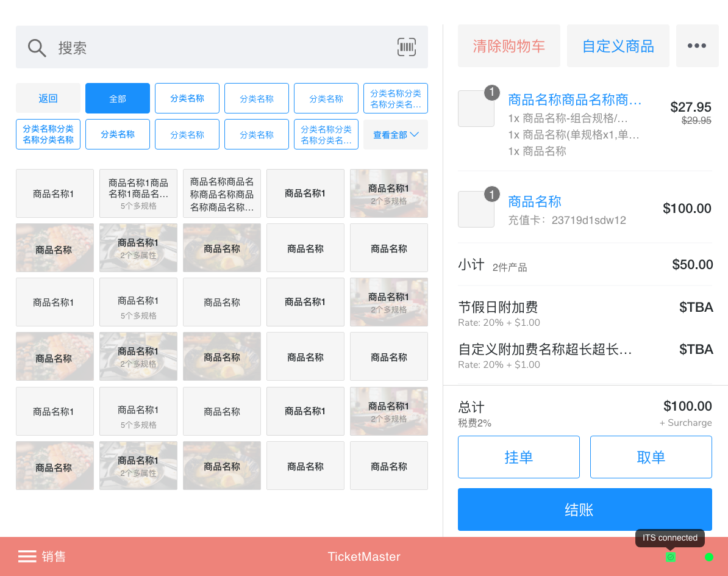This screenshot has height=576, width=728.
Task: Click the green ITS connected status icon
Action: (671, 557)
